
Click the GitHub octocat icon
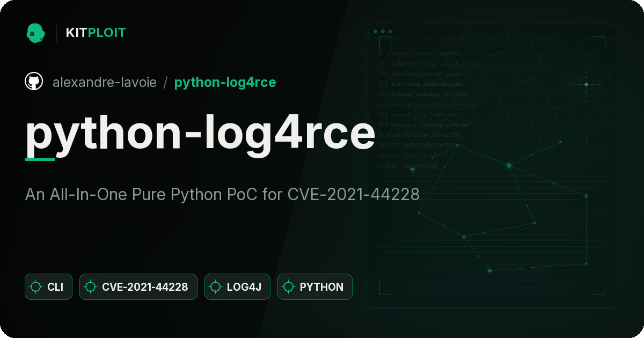[x=34, y=82]
